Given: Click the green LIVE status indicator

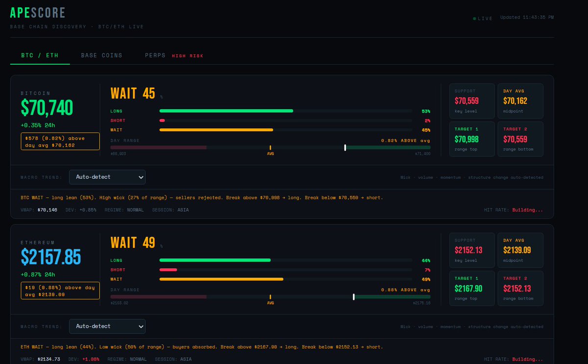Looking at the screenshot, I should [x=483, y=19].
